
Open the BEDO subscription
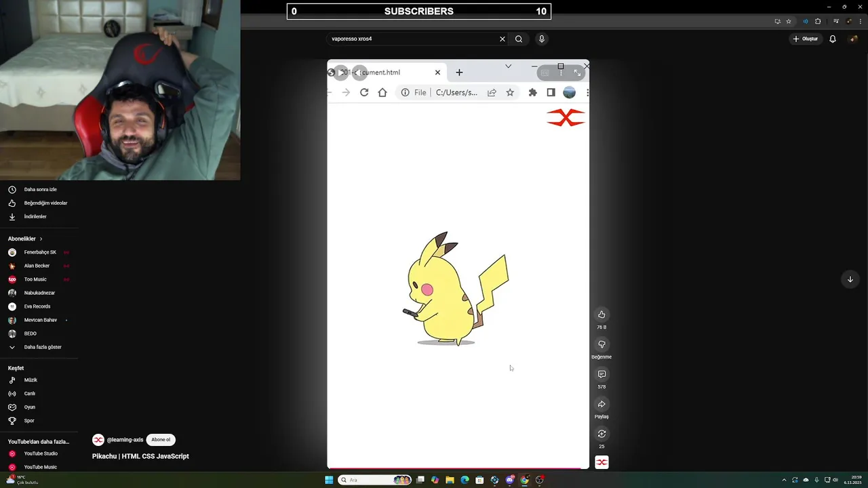point(39,333)
